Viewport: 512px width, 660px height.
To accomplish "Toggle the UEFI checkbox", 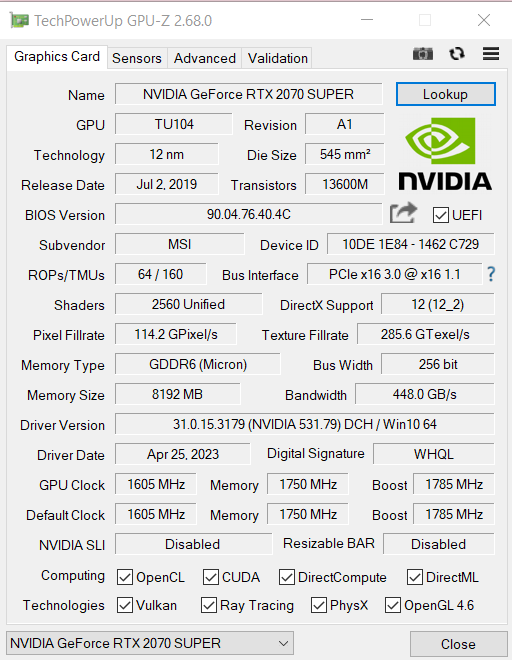I will 440,215.
